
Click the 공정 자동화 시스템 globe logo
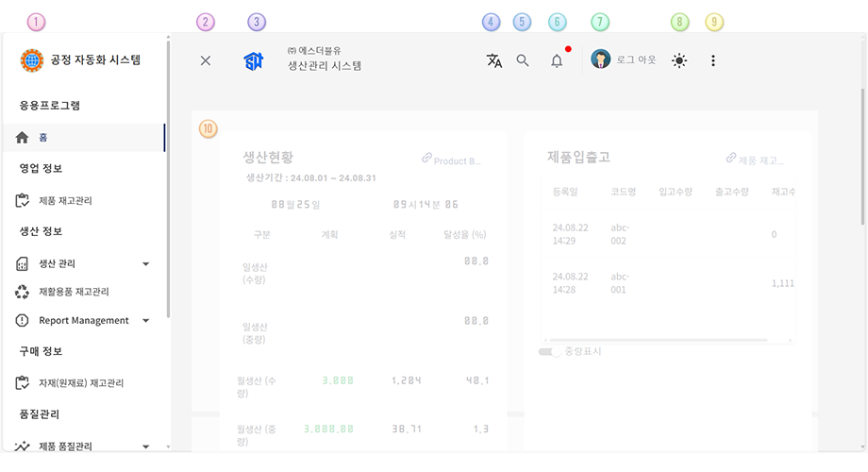[x=32, y=60]
